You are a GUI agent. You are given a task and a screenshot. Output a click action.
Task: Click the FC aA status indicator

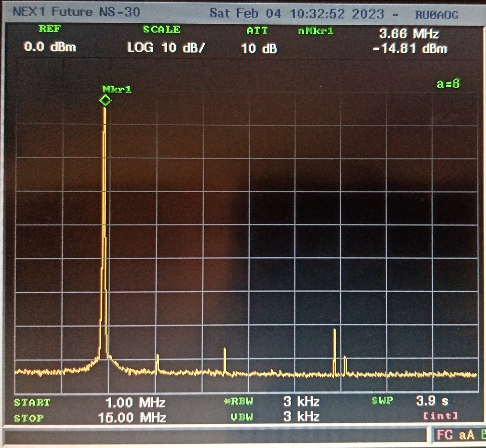click(455, 435)
